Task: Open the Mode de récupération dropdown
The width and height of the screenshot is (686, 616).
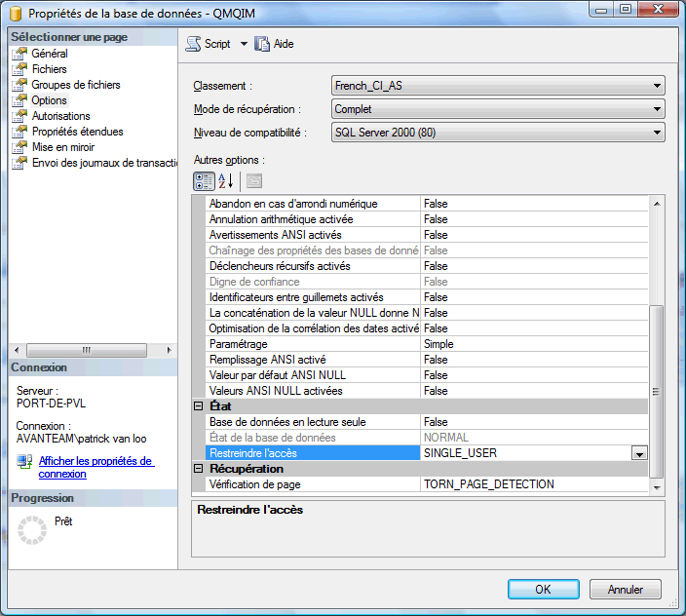Action: tap(658, 109)
